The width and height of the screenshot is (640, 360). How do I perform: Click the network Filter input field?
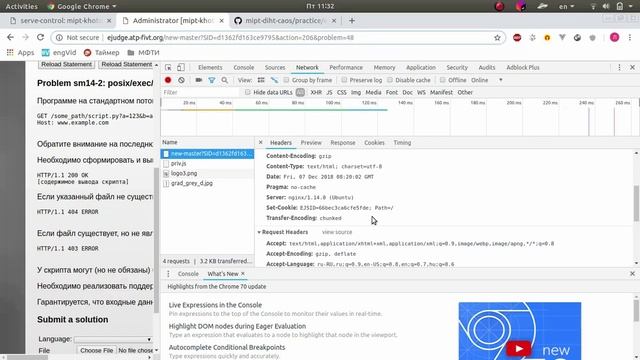pyautogui.click(x=200, y=92)
